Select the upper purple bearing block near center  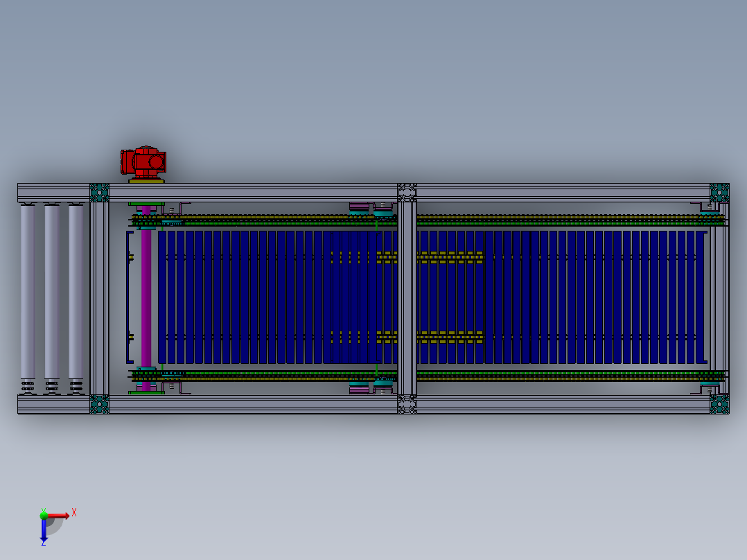(x=359, y=207)
